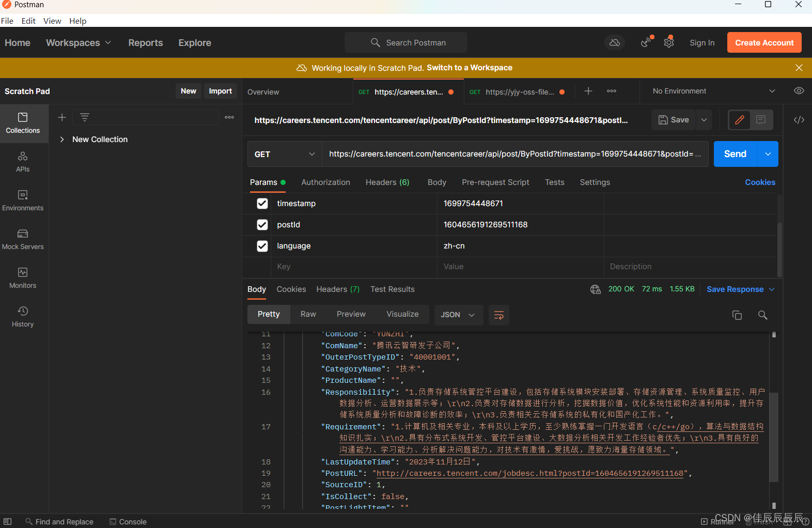812x528 pixels.
Task: Switch to the Authorization tab
Action: click(325, 182)
